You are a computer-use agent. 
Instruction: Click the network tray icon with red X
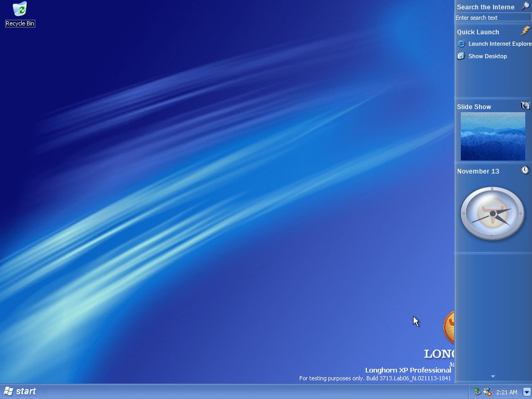[x=487, y=392]
